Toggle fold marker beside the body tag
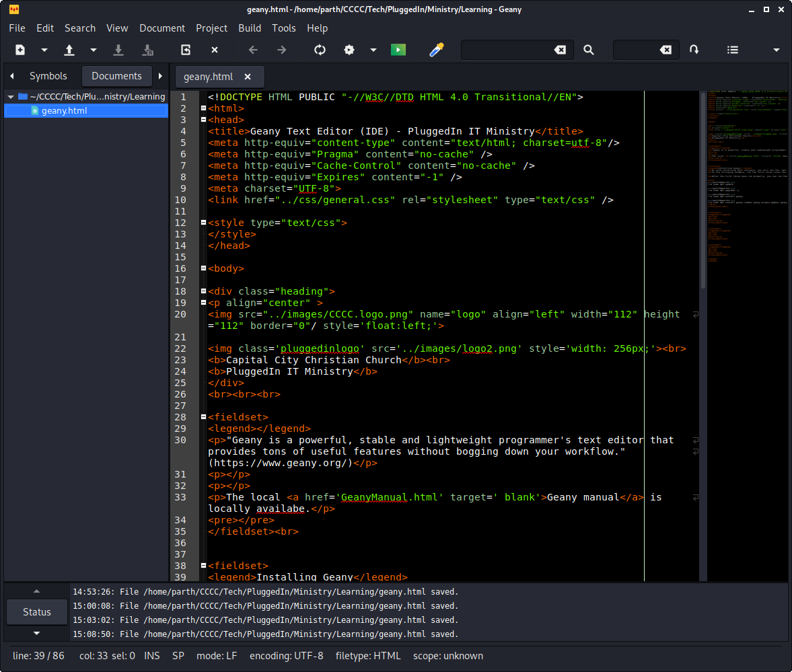792x672 pixels. click(203, 268)
